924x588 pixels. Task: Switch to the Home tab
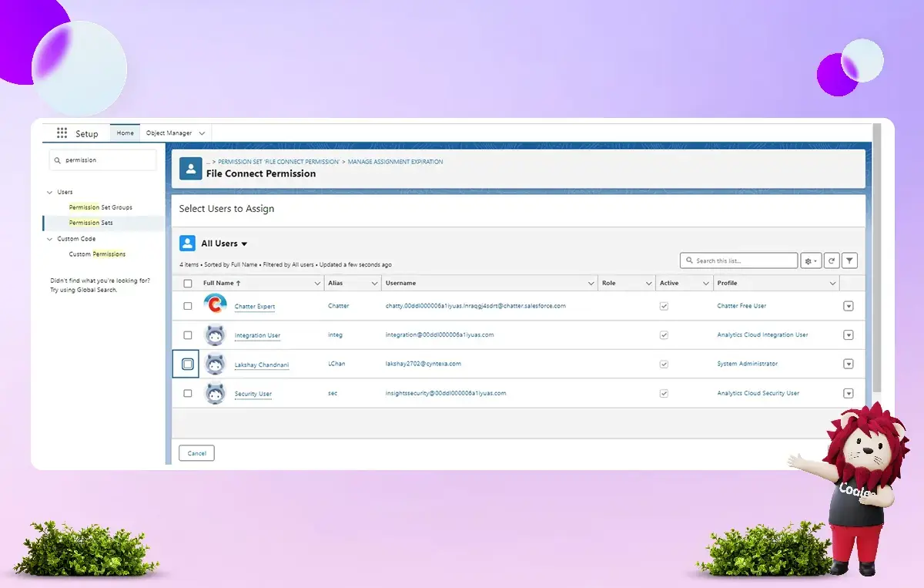[126, 133]
